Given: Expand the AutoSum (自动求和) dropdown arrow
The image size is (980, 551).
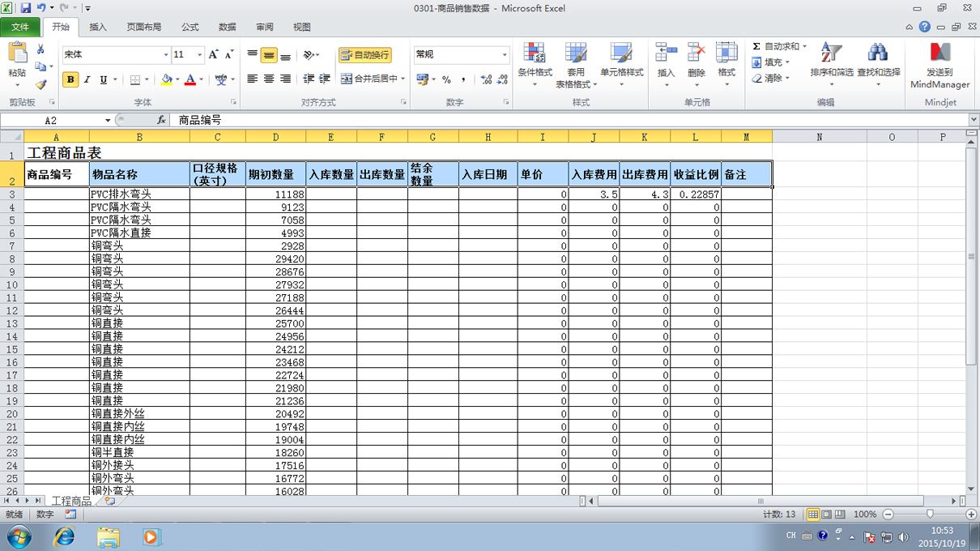Looking at the screenshot, I should click(x=804, y=47).
